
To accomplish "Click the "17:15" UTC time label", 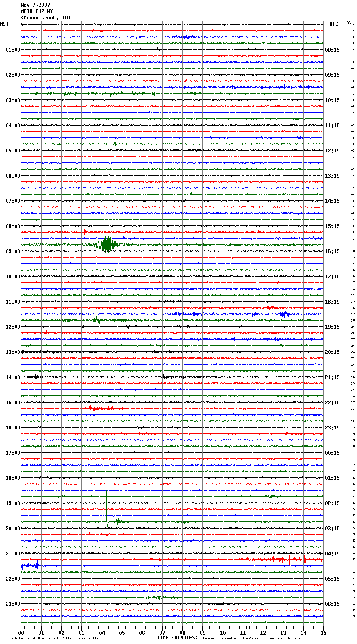I will (332, 277).
